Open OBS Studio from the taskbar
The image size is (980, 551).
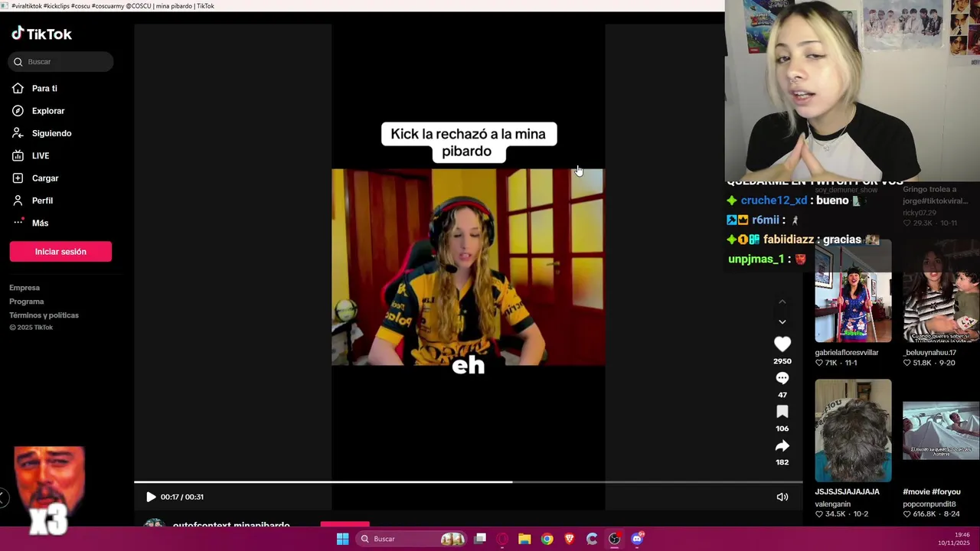(614, 539)
